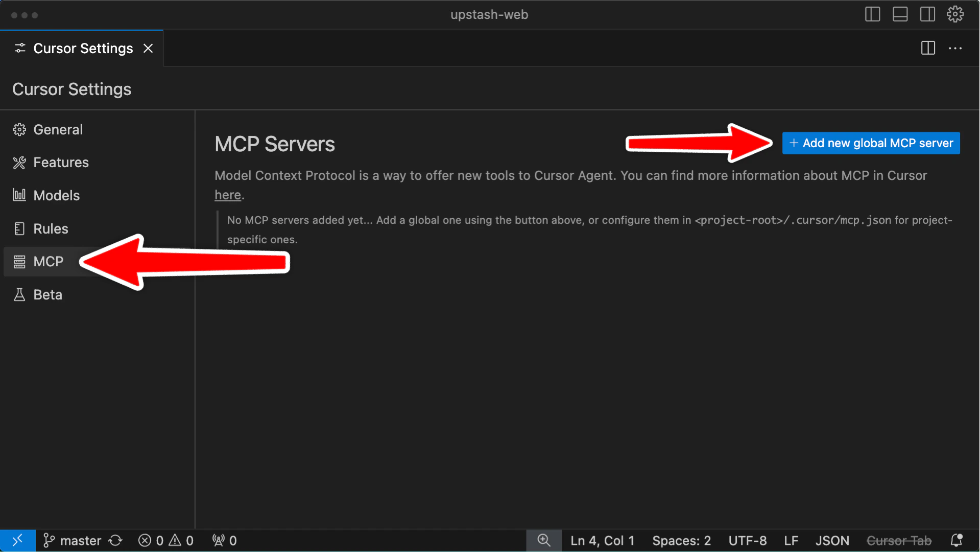
Task: Split the editor to the right
Action: click(928, 48)
